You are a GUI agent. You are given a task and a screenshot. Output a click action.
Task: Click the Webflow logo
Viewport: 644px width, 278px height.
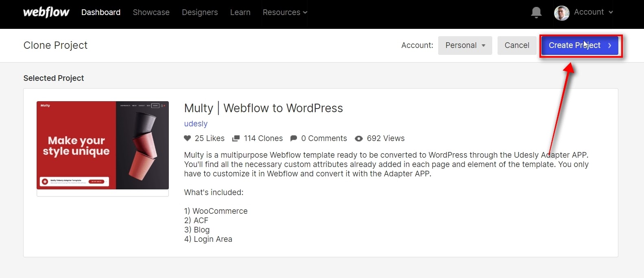click(x=46, y=12)
